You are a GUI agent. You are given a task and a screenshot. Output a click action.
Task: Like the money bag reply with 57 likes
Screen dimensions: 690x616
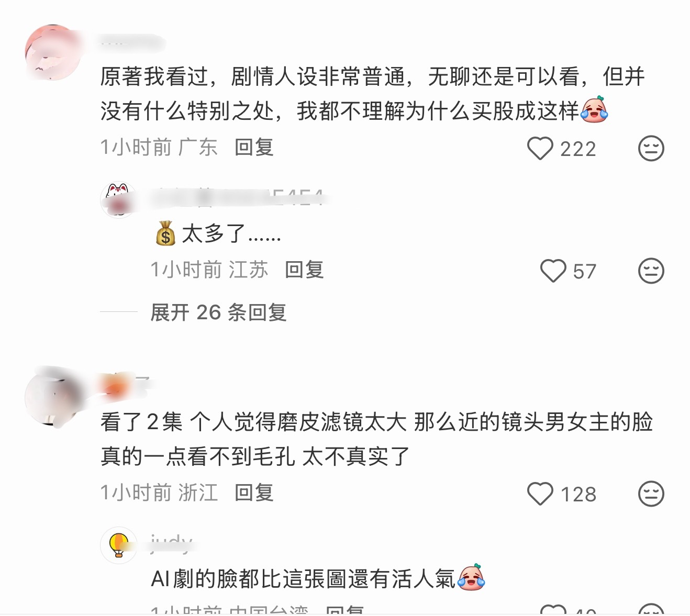click(x=553, y=271)
